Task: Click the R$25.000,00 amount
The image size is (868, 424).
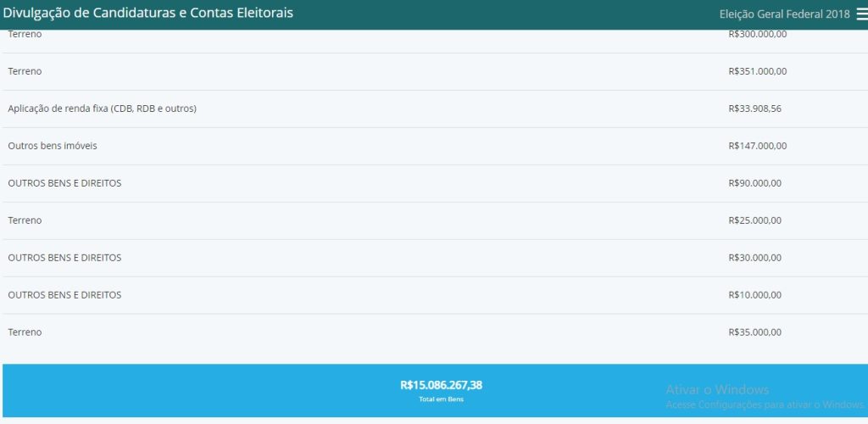Action: tap(754, 220)
